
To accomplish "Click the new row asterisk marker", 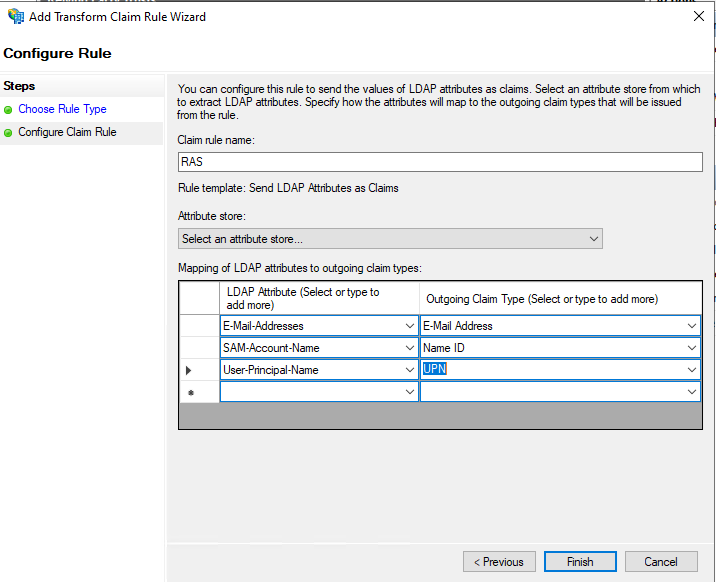I will coord(191,393).
